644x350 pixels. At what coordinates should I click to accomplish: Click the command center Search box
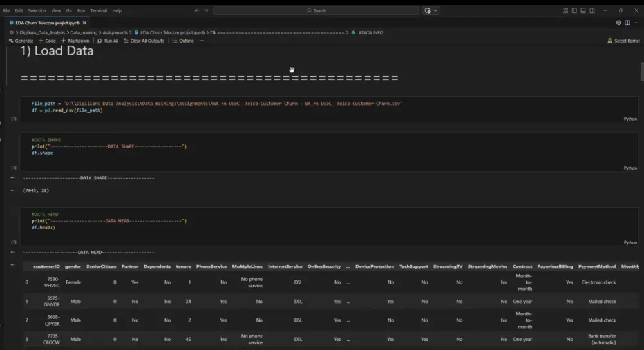tap(316, 11)
